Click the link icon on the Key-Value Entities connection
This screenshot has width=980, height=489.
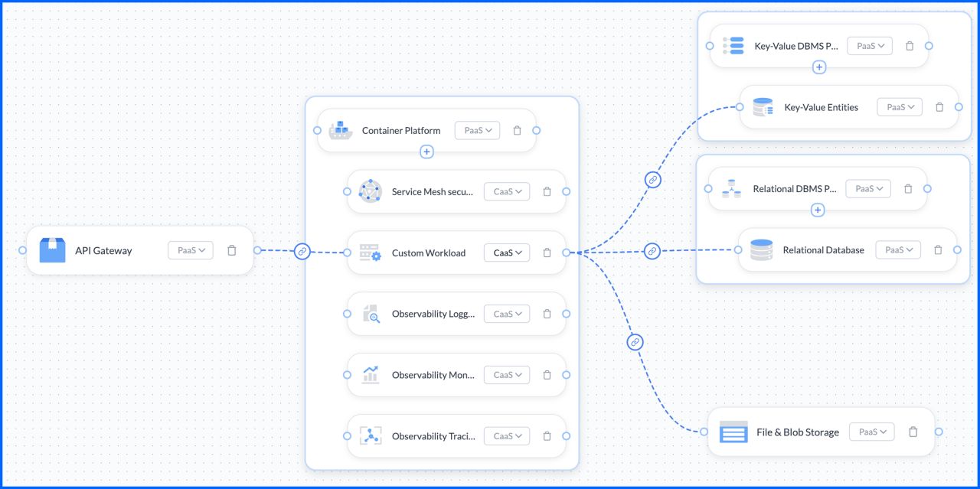coord(652,180)
